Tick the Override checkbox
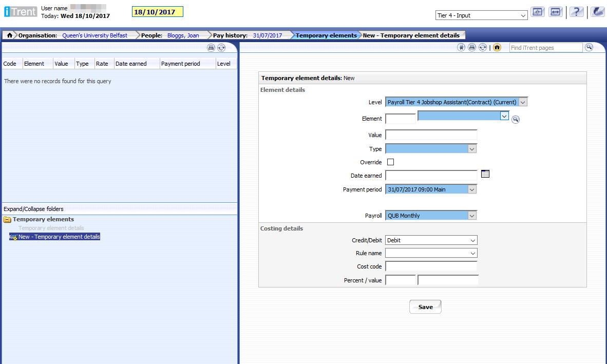Screen dimensions: 607x364 coord(390,162)
